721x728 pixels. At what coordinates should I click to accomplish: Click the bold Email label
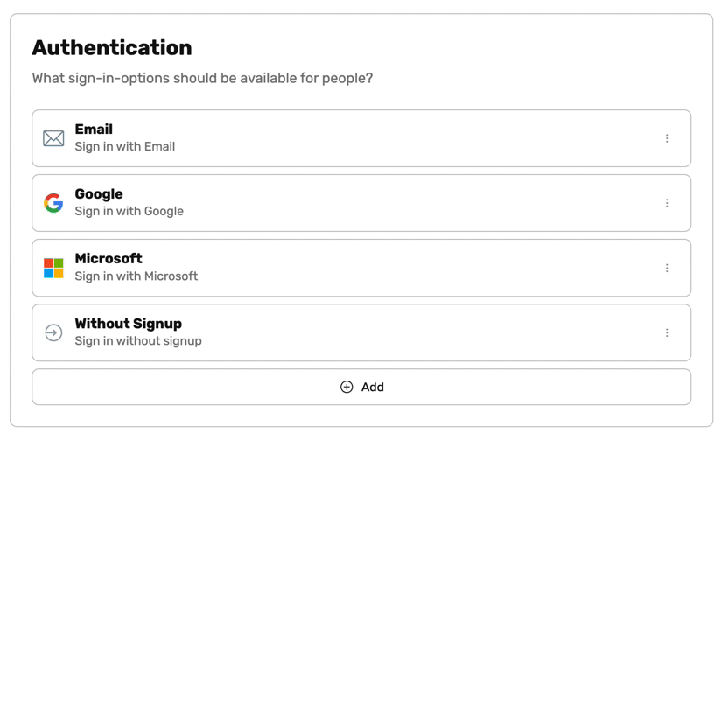coord(93,129)
